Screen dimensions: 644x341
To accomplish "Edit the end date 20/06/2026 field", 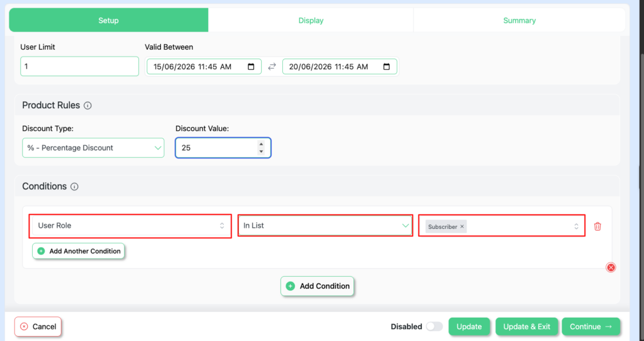I will (340, 67).
